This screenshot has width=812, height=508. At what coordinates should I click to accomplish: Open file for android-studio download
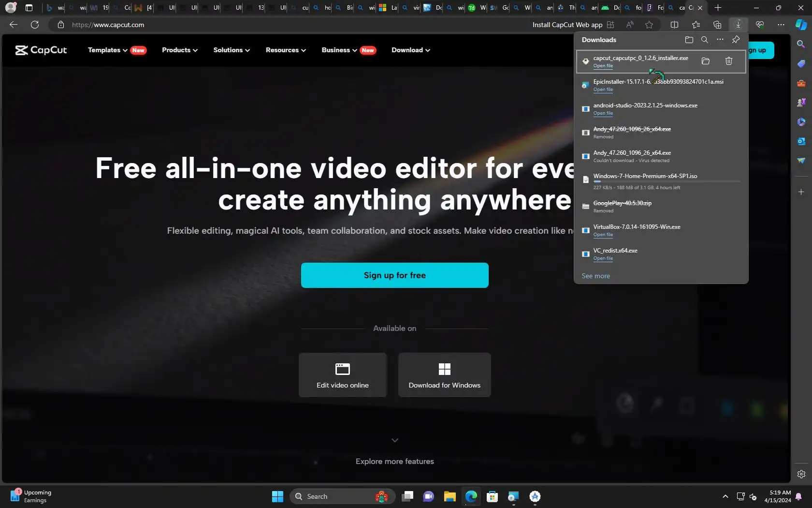[603, 113]
